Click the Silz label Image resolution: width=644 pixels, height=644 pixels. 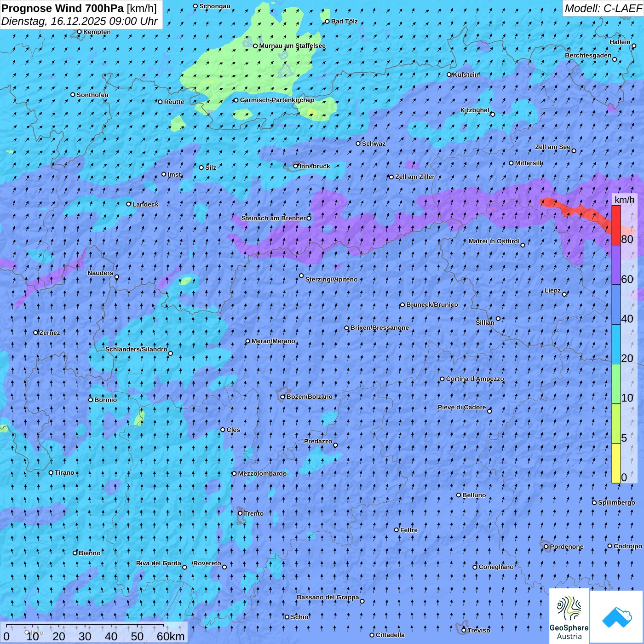click(x=211, y=168)
